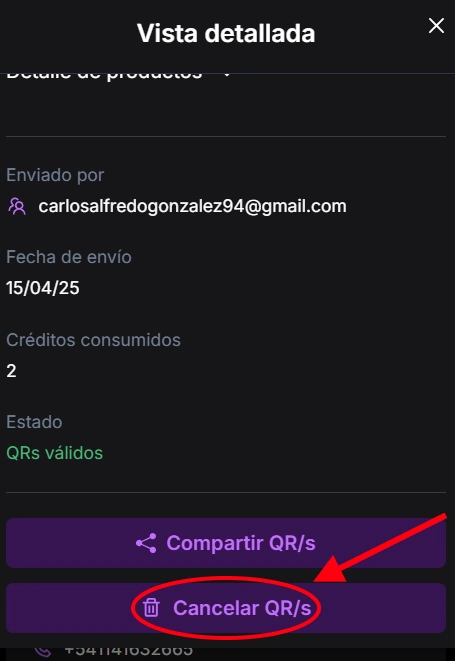Click the Vista detallada title
This screenshot has height=661, width=455.
click(226, 33)
